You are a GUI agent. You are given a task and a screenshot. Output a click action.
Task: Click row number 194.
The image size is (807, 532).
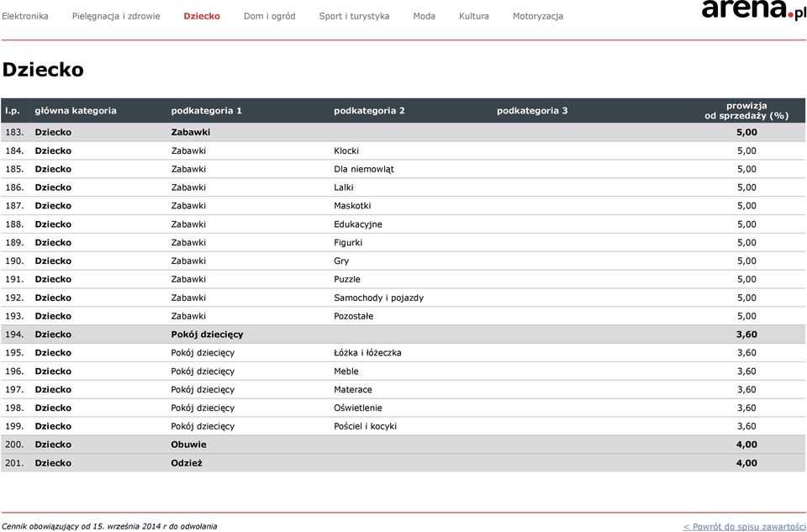click(14, 334)
